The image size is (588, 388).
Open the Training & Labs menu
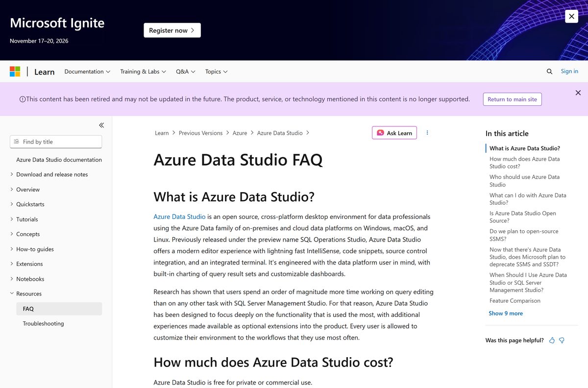pyautogui.click(x=143, y=72)
